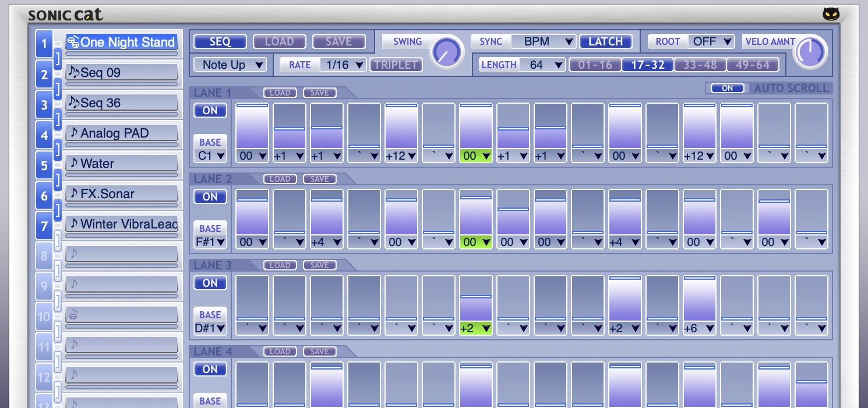Open the Note Up mode dropdown
This screenshot has width=868, height=408.
point(230,65)
